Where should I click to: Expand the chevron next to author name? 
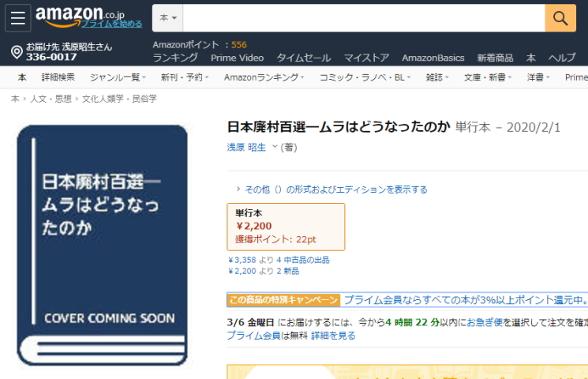pyautogui.click(x=275, y=146)
